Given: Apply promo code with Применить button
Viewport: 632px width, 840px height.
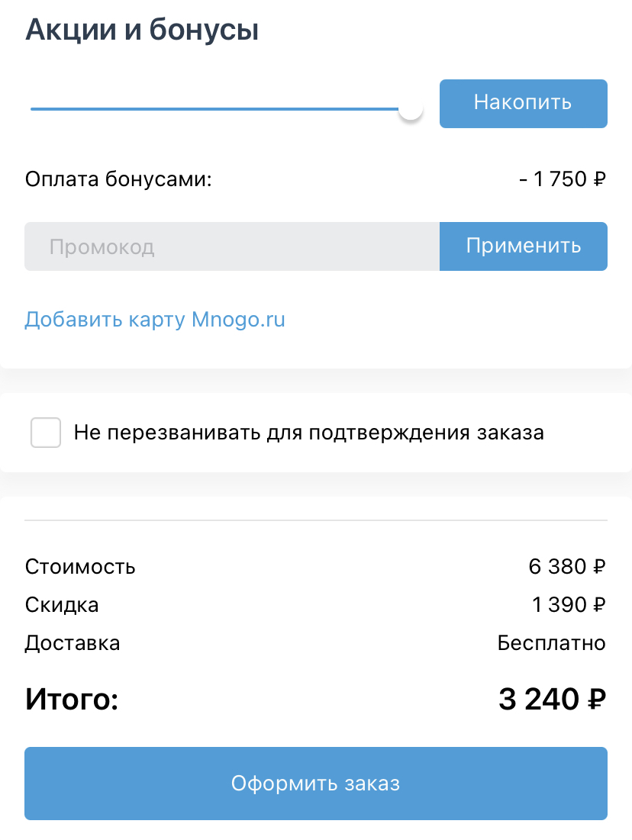Looking at the screenshot, I should coord(523,246).
